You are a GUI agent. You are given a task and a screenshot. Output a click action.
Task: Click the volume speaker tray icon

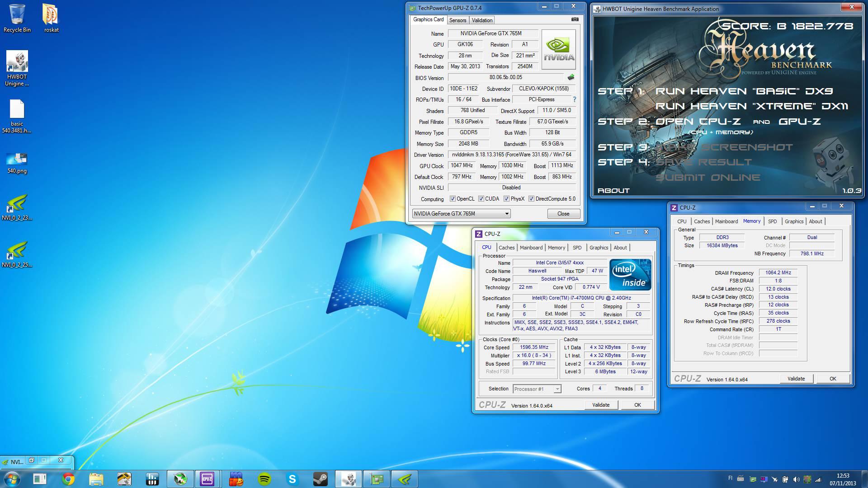tap(796, 479)
